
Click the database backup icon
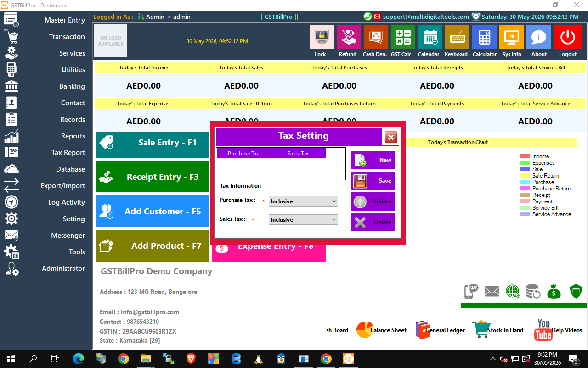[x=533, y=291]
